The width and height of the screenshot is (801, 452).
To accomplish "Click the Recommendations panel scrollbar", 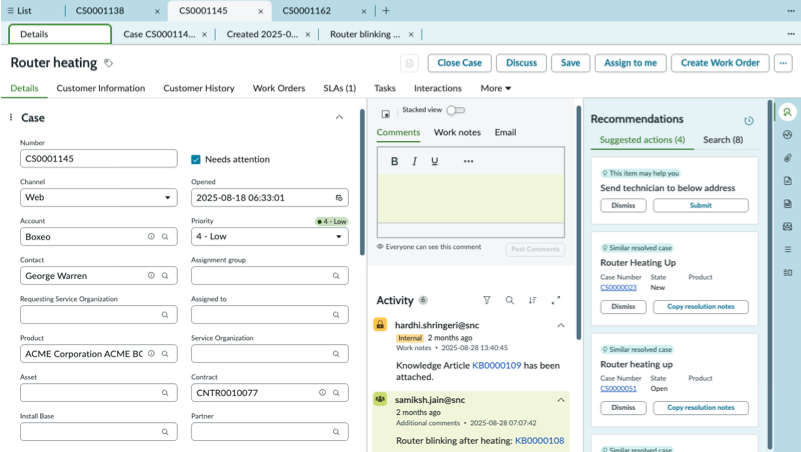I will pos(770,276).
